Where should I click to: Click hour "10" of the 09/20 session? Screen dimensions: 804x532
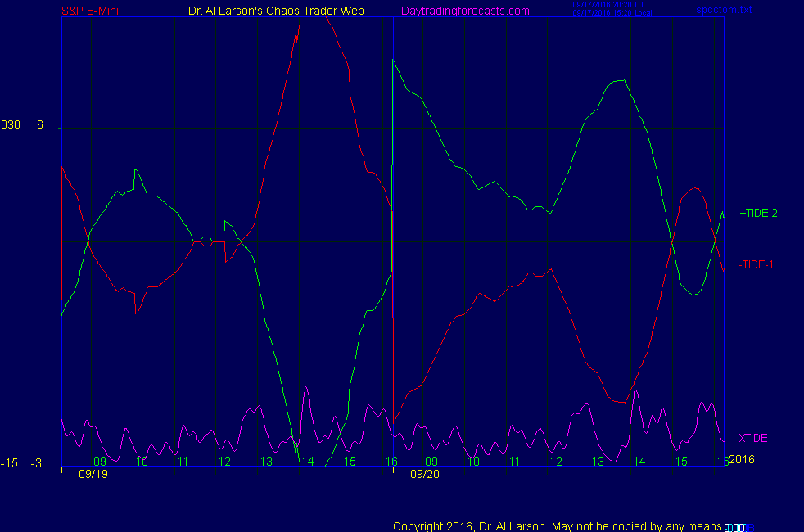[x=473, y=462]
